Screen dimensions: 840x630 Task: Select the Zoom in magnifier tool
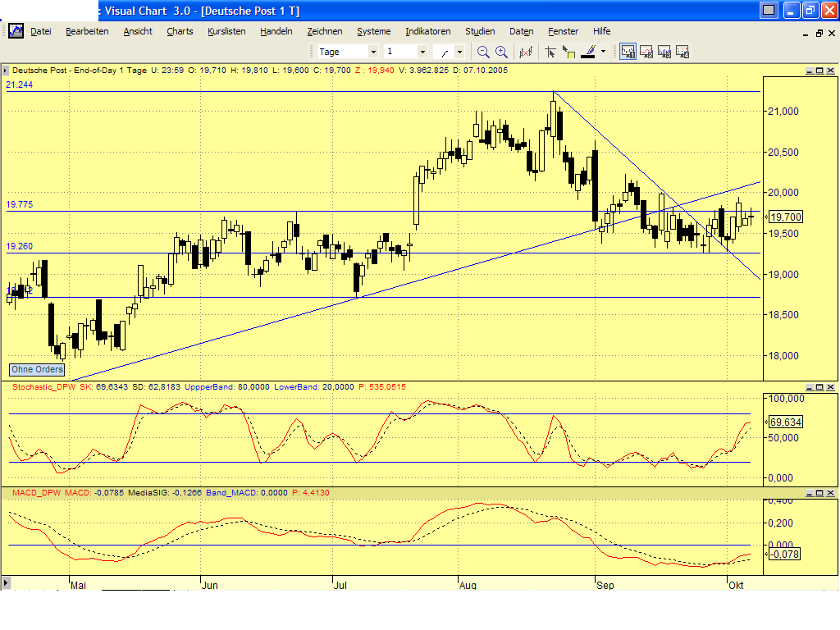(500, 51)
